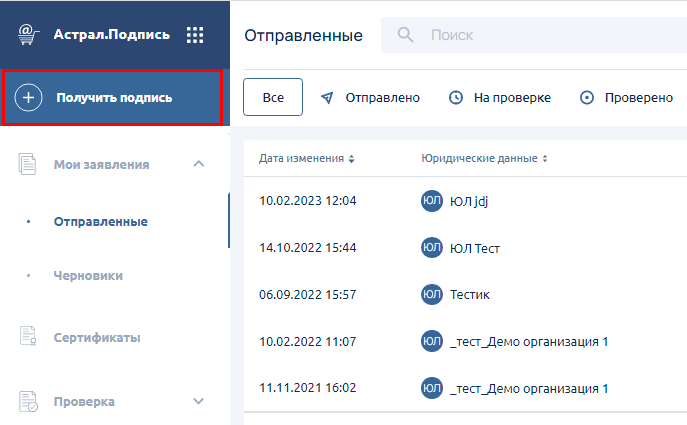Click the date 10.02.2023 12:04
The image size is (687, 425).
(x=308, y=201)
